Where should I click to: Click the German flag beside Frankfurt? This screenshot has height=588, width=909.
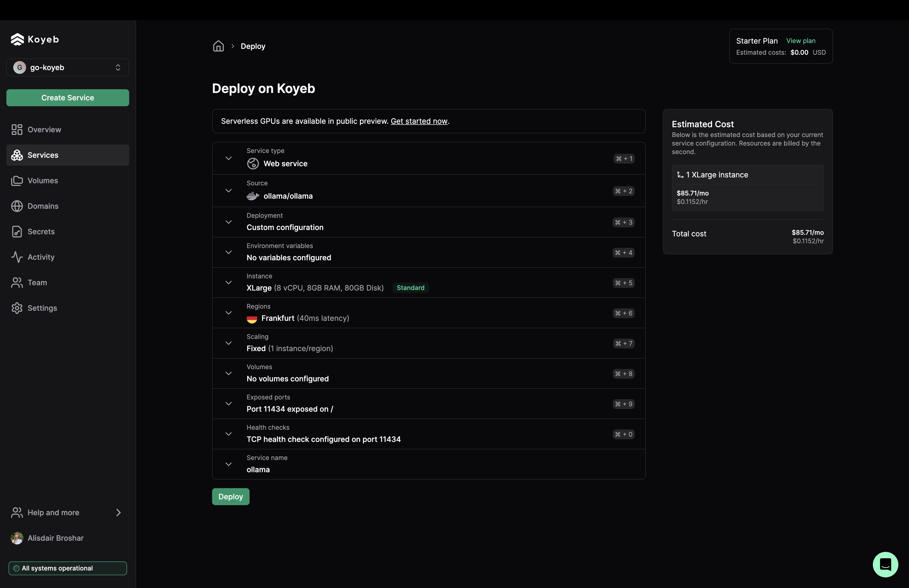click(252, 318)
